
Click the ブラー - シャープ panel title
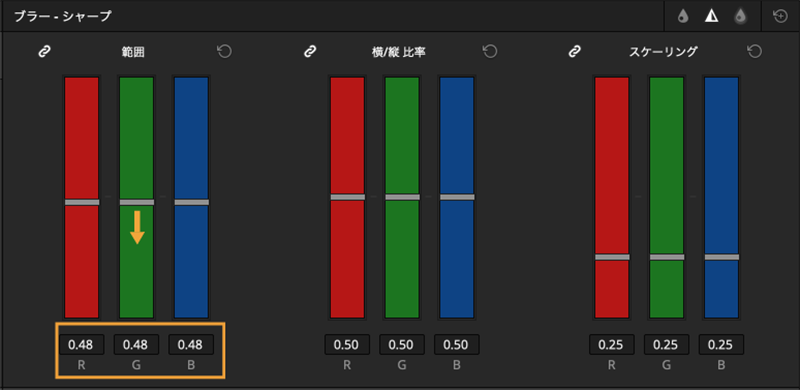[62, 16]
